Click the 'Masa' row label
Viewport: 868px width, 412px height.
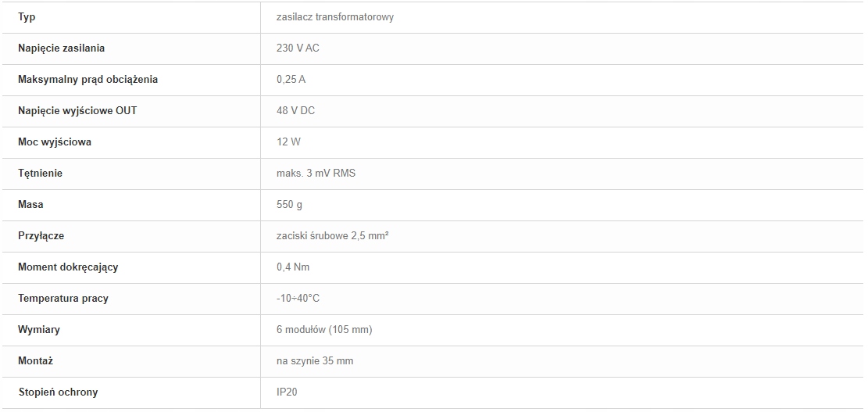point(30,205)
